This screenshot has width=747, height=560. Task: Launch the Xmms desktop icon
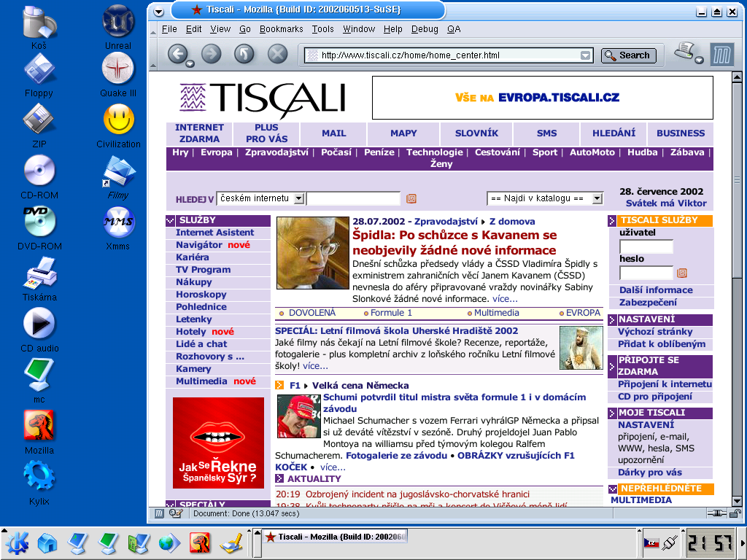118,222
